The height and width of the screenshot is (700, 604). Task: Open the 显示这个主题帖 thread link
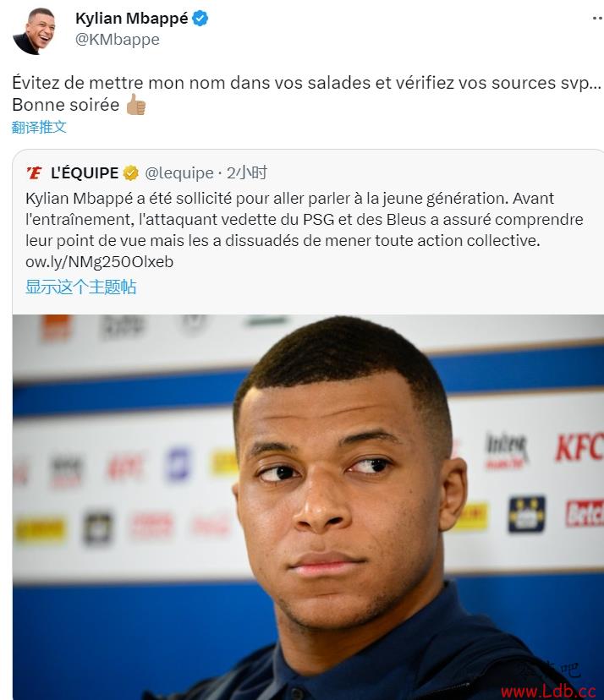(80, 287)
